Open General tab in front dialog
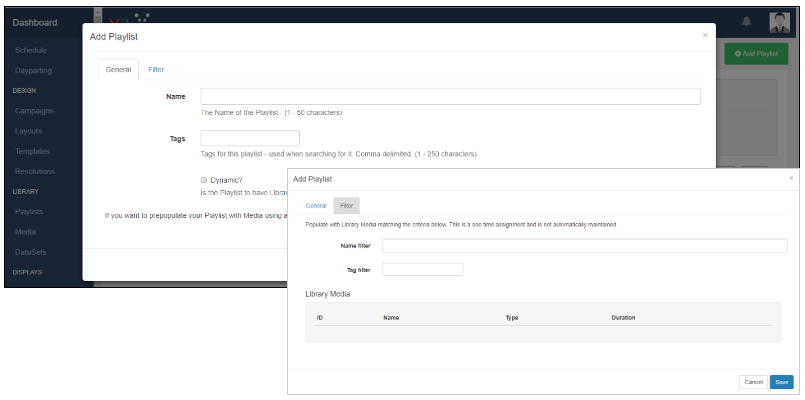Screen dimensions: 805x400 point(316,205)
